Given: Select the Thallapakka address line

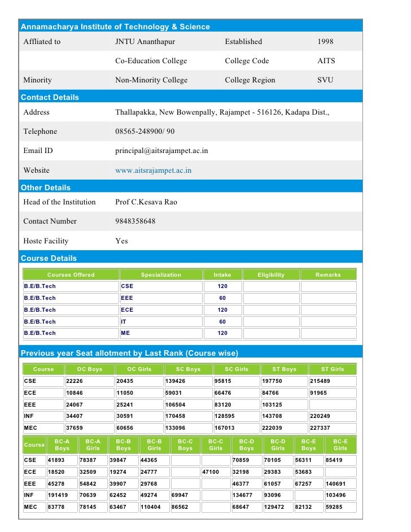Looking at the screenshot, I should (222, 112).
